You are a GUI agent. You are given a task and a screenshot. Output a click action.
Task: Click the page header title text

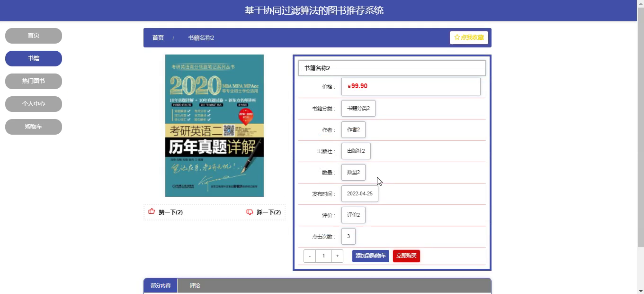click(314, 10)
